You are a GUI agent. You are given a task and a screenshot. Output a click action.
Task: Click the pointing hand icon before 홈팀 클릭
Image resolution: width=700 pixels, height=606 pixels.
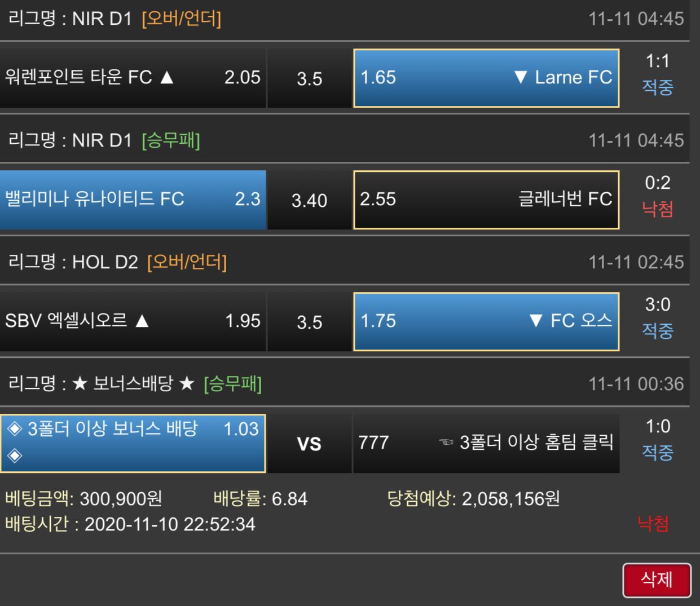click(446, 443)
